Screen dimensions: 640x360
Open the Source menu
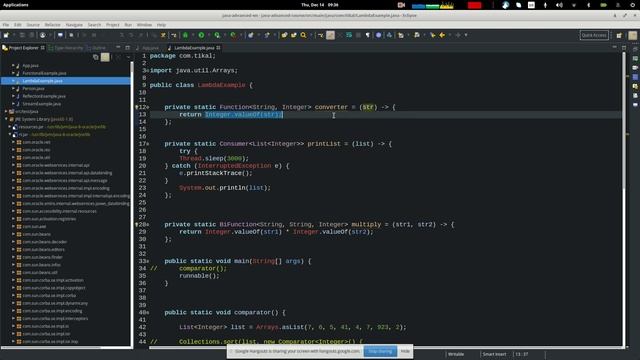pyautogui.click(x=33, y=25)
